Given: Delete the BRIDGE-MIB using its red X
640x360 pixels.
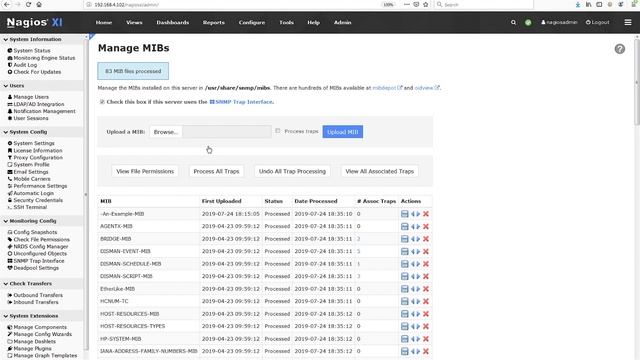Looking at the screenshot, I should (426, 239).
